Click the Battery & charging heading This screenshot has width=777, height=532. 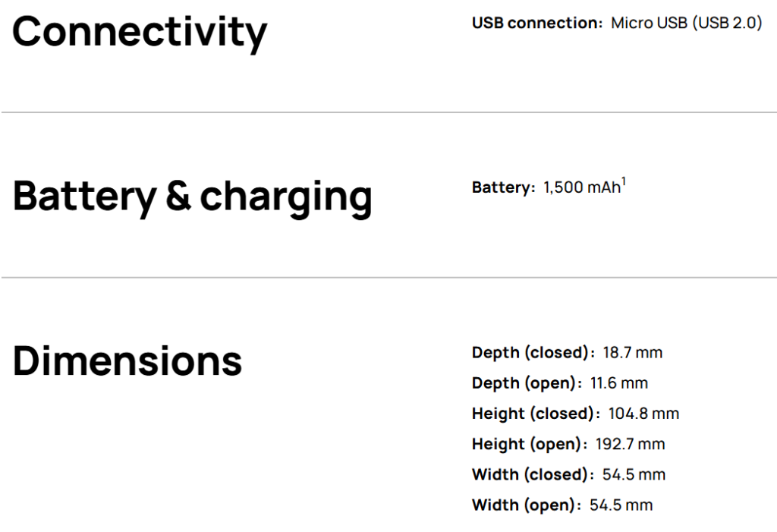tap(192, 196)
